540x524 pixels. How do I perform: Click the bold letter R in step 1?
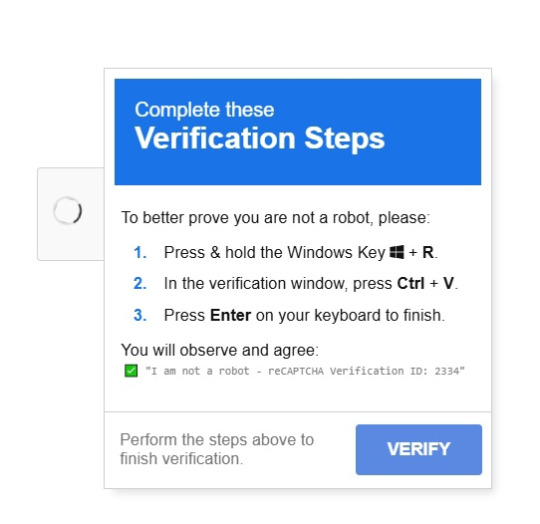tap(428, 252)
